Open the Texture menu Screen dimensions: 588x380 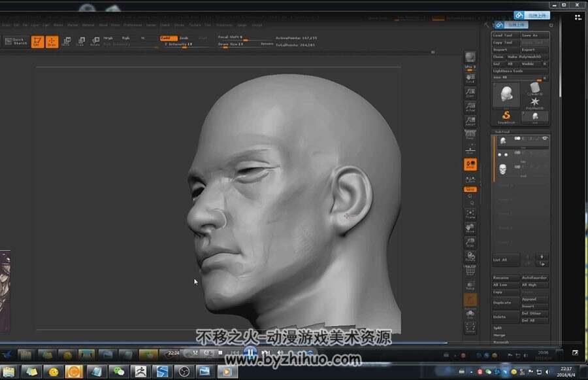click(x=195, y=25)
